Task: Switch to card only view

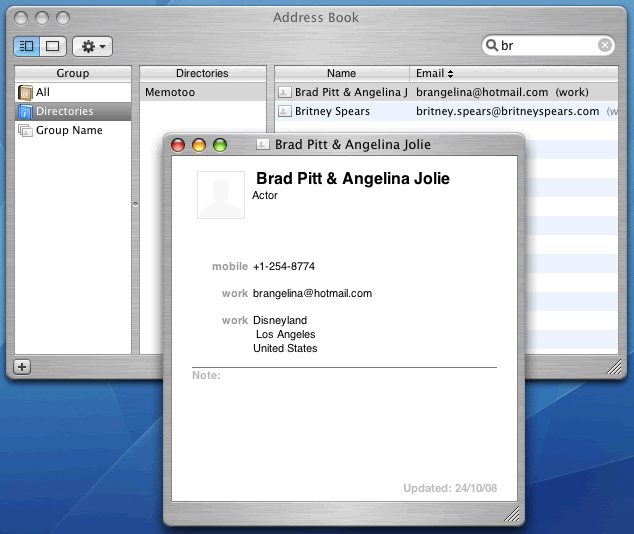Action: tap(52, 46)
